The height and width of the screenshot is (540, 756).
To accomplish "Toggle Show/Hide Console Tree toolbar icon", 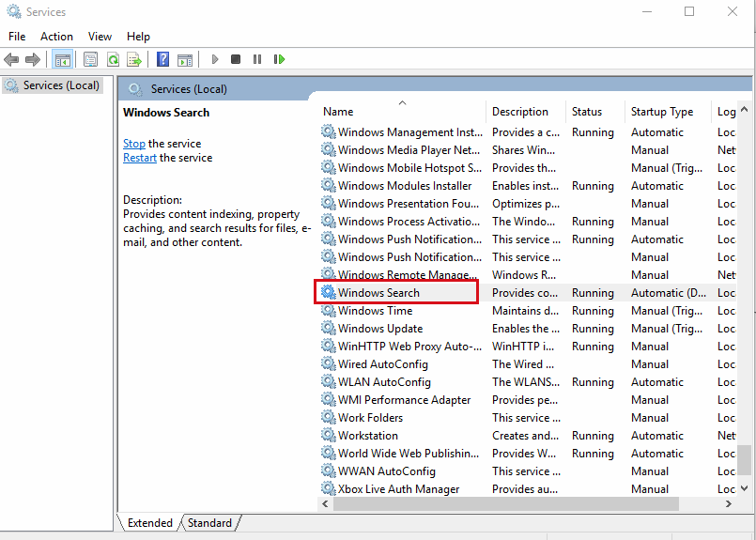I will point(62,59).
